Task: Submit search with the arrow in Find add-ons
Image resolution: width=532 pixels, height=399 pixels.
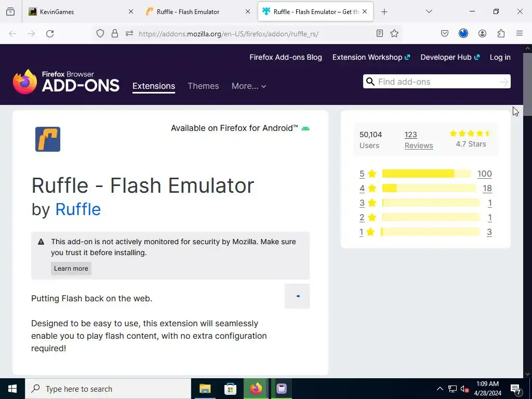Action: click(x=504, y=82)
